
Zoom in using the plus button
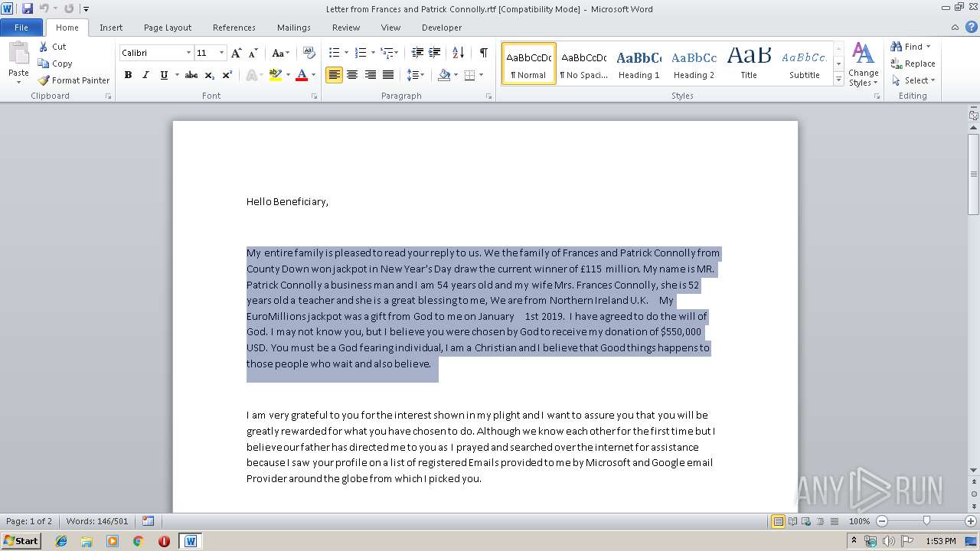pyautogui.click(x=971, y=521)
